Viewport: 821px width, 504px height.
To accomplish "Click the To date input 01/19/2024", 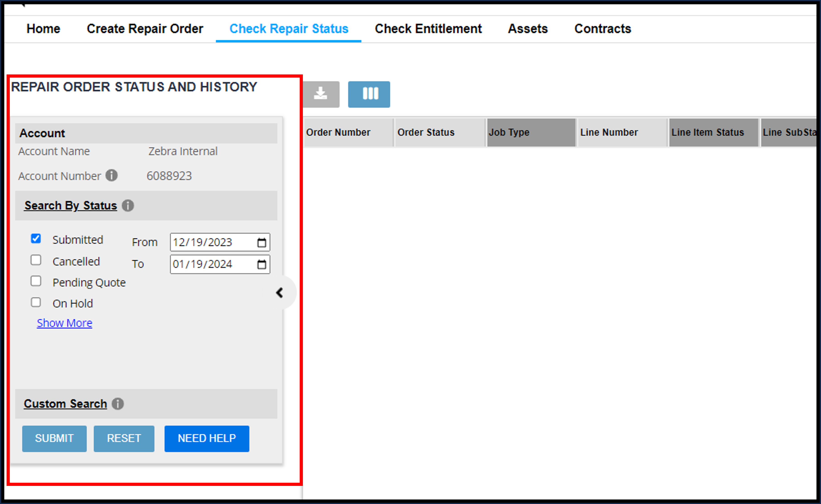I will coord(220,264).
